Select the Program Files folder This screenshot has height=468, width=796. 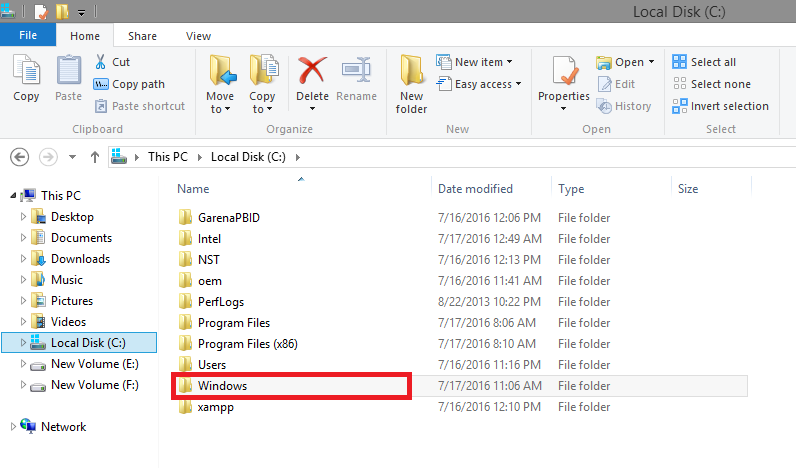(234, 323)
